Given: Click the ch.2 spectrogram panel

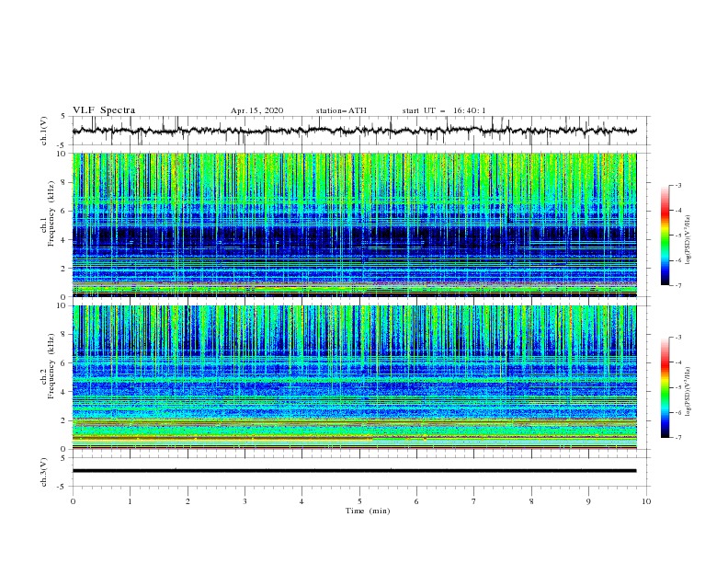Looking at the screenshot, I should 354,377.
